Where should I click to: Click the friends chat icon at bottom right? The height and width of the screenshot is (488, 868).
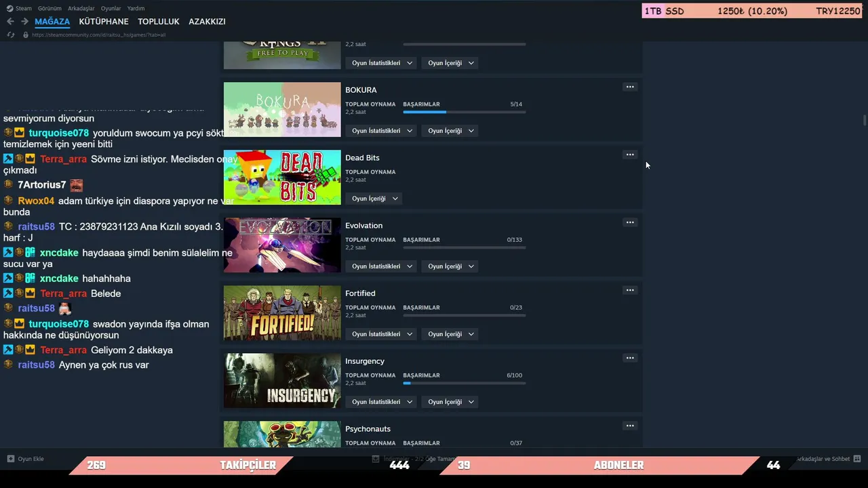tap(857, 459)
